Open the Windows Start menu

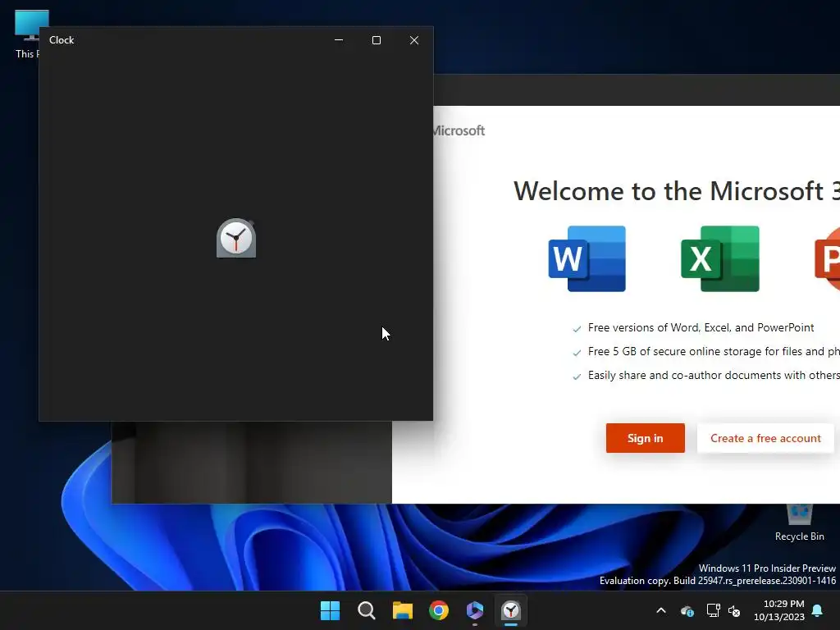point(330,610)
